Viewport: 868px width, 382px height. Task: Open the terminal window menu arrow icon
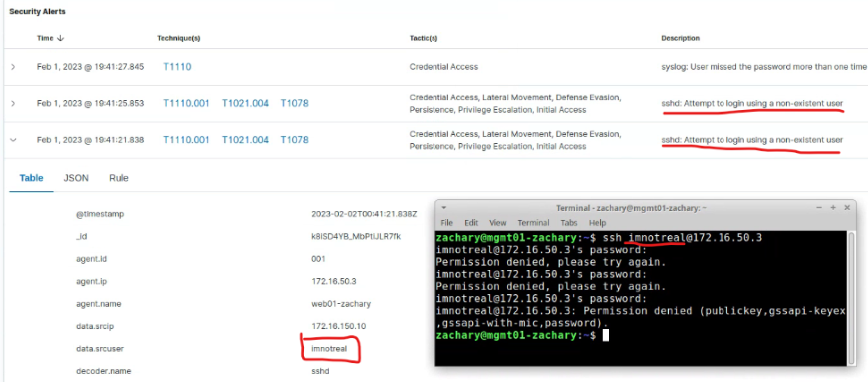pyautogui.click(x=443, y=207)
